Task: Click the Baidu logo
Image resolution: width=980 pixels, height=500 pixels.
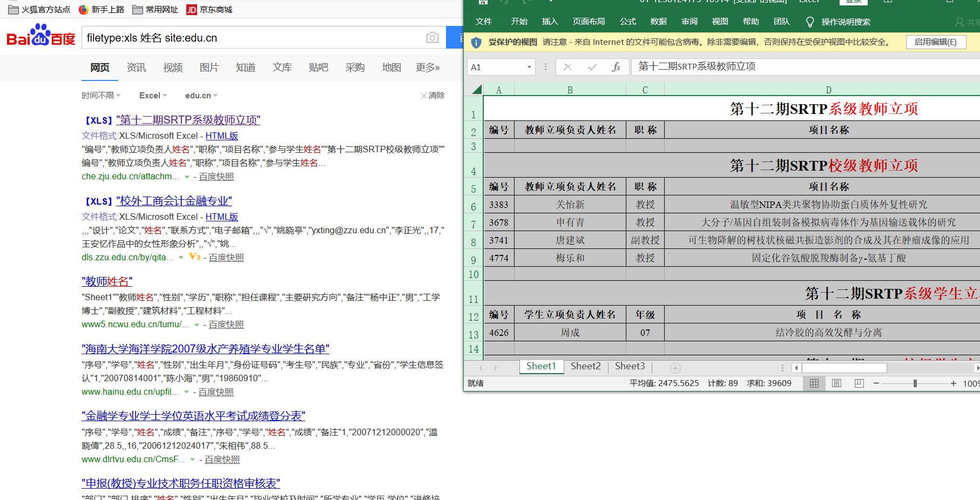Action: pyautogui.click(x=41, y=36)
